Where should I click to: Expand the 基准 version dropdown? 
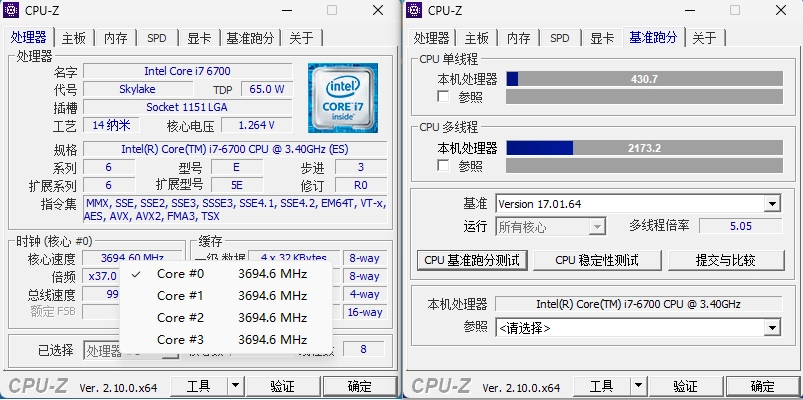pos(772,204)
